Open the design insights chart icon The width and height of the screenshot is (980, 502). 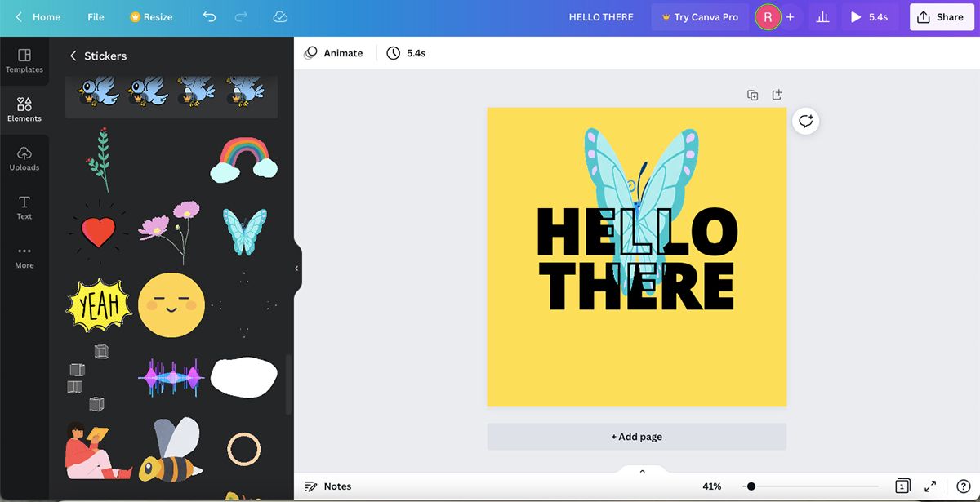(x=822, y=16)
